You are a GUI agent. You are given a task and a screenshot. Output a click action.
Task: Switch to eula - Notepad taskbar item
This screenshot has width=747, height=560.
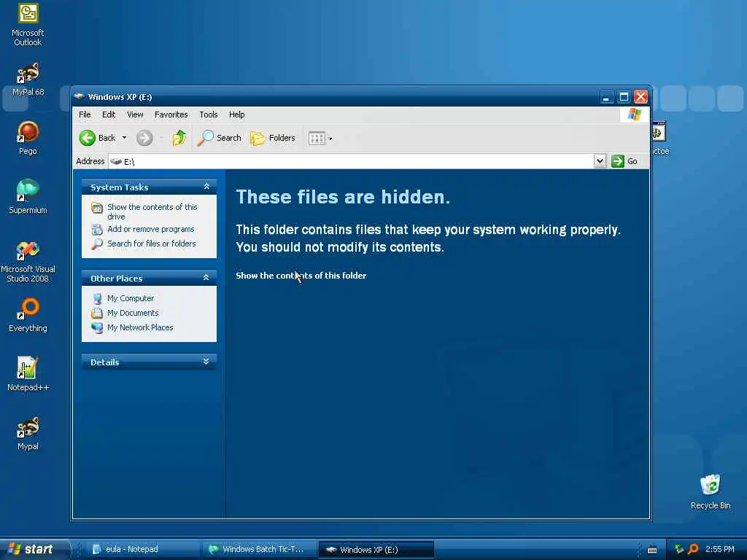point(143,549)
